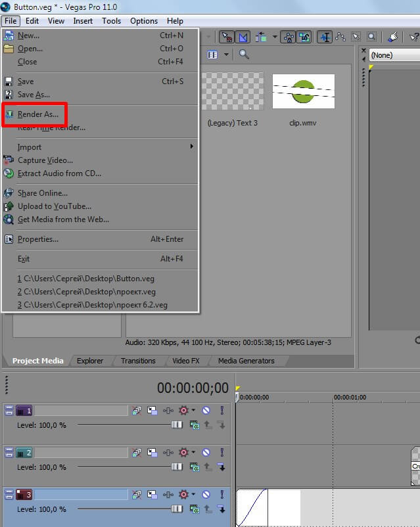The height and width of the screenshot is (527, 420).
Task: Open Track Motion for track 2
Action: [x=152, y=452]
